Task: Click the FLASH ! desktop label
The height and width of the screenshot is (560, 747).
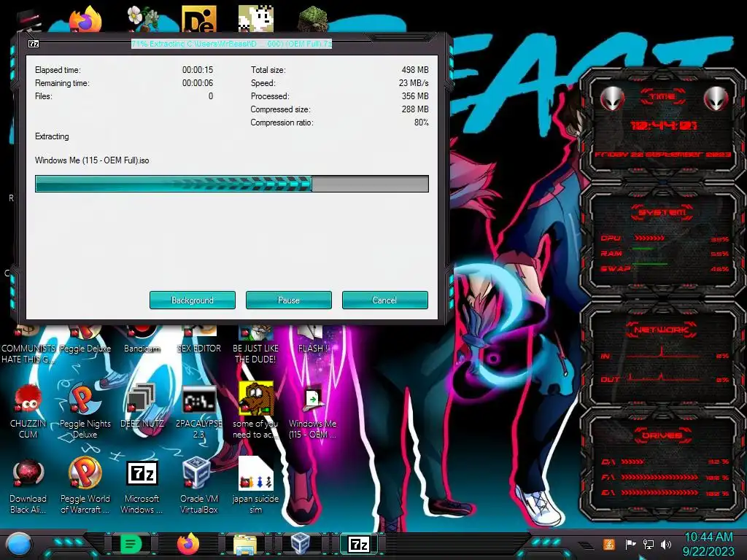Action: [x=312, y=349]
